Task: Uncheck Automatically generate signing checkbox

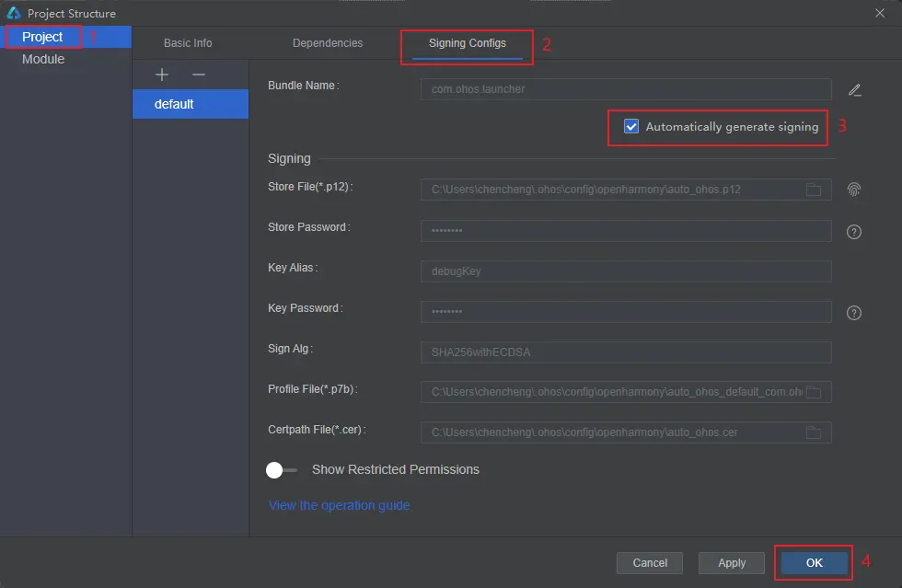Action: pyautogui.click(x=631, y=127)
